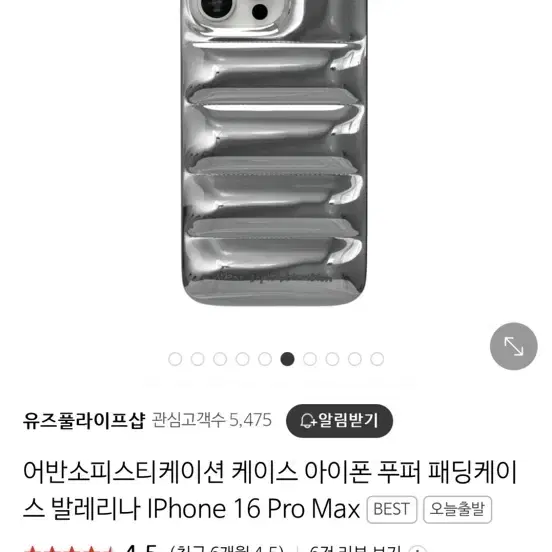Click the 오늘출발 shipping badge

coord(457,509)
